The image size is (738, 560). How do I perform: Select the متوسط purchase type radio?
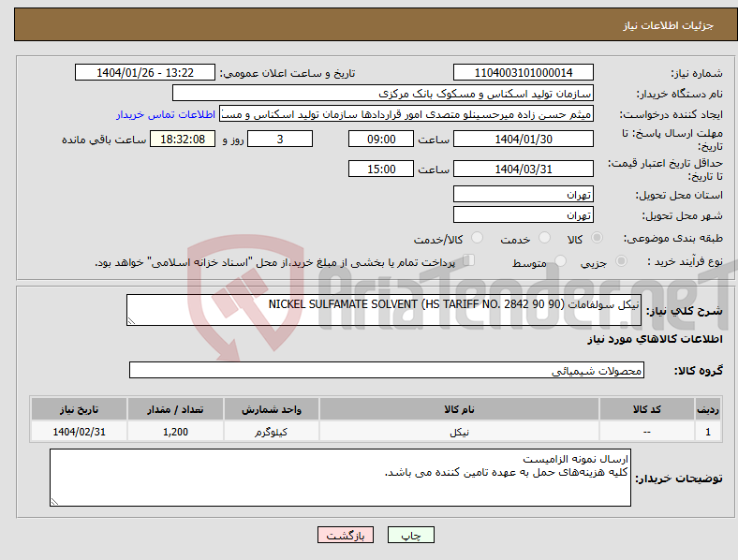(x=560, y=260)
